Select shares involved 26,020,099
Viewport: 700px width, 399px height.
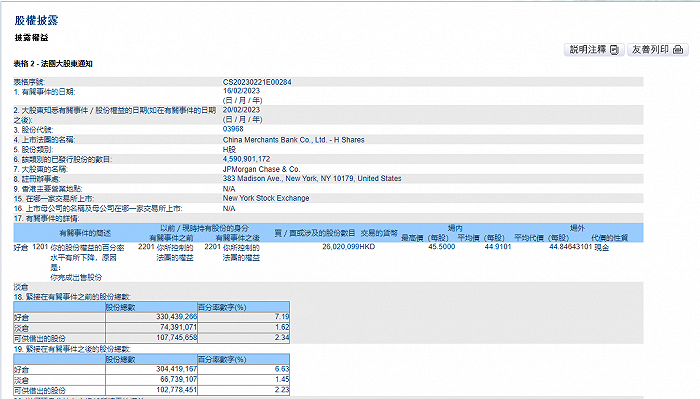pyautogui.click(x=341, y=247)
